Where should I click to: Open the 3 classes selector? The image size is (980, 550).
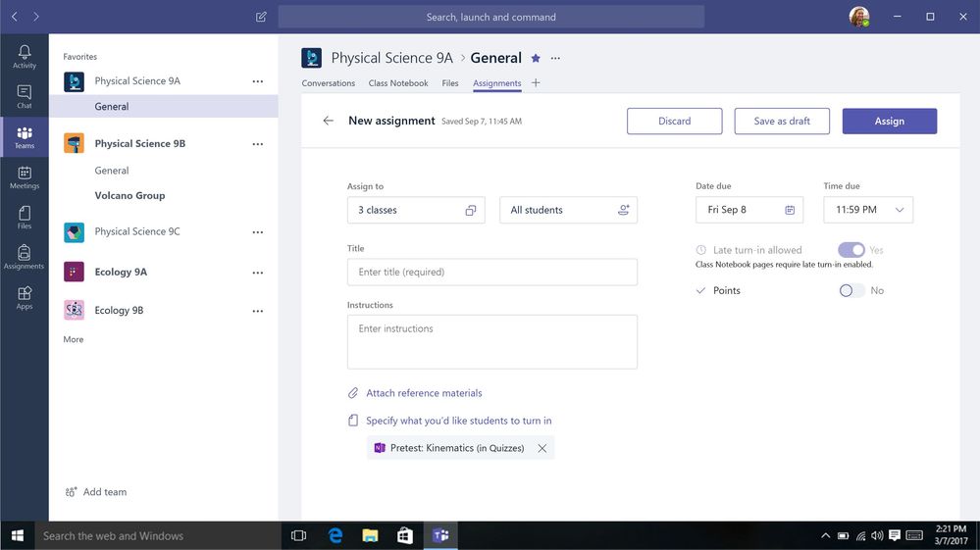[x=416, y=210]
